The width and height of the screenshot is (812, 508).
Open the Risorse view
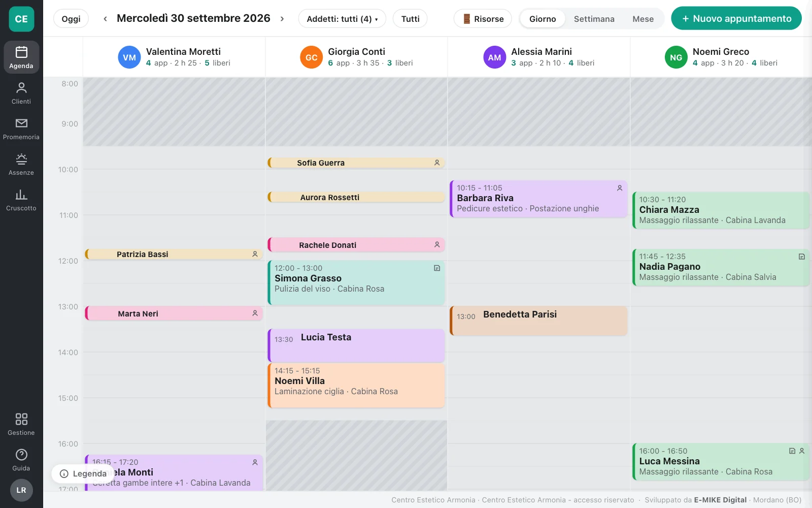coord(483,19)
